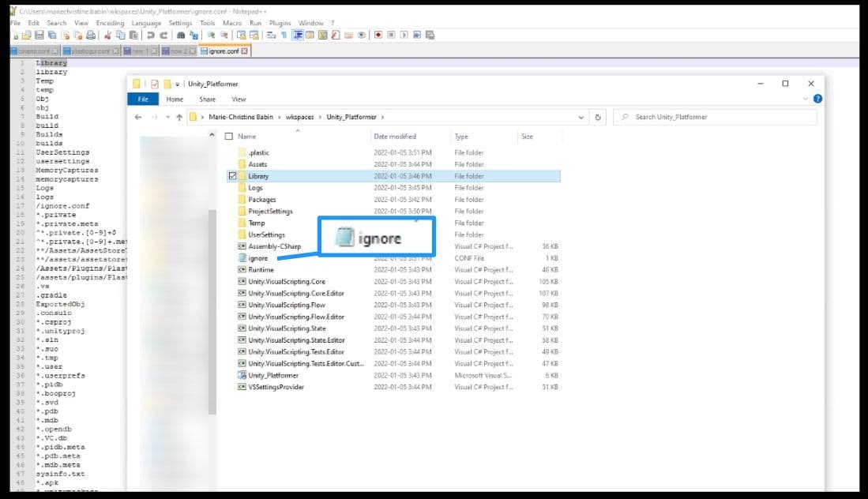Screen dimensions: 868x499
Task: Expand the address bar dropdown arrow
Action: (x=581, y=117)
